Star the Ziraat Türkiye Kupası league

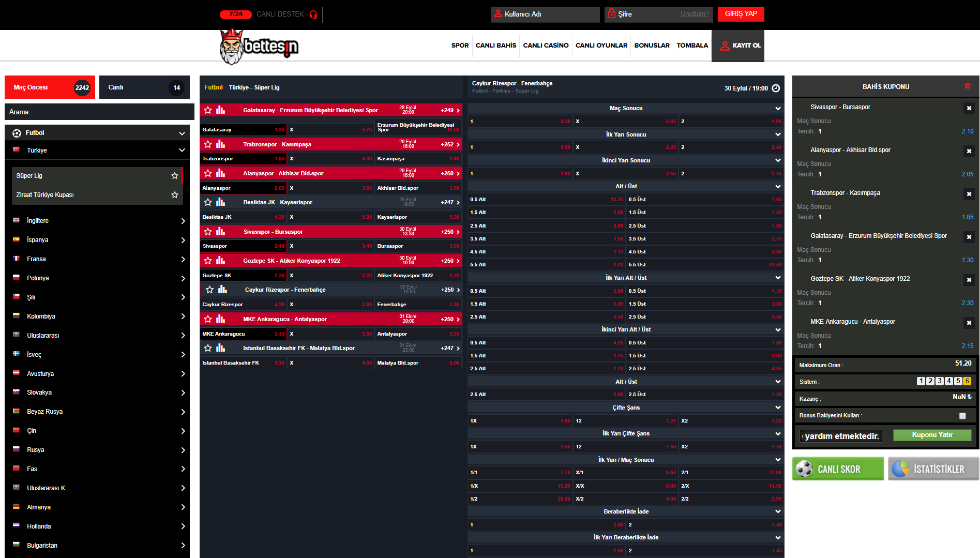point(175,195)
